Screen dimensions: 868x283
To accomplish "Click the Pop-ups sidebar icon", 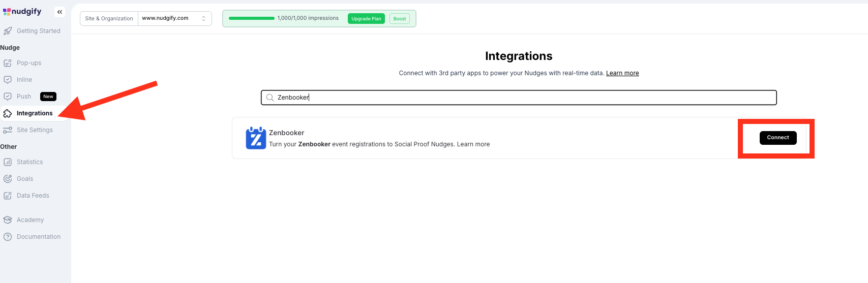I will pyautogui.click(x=8, y=63).
